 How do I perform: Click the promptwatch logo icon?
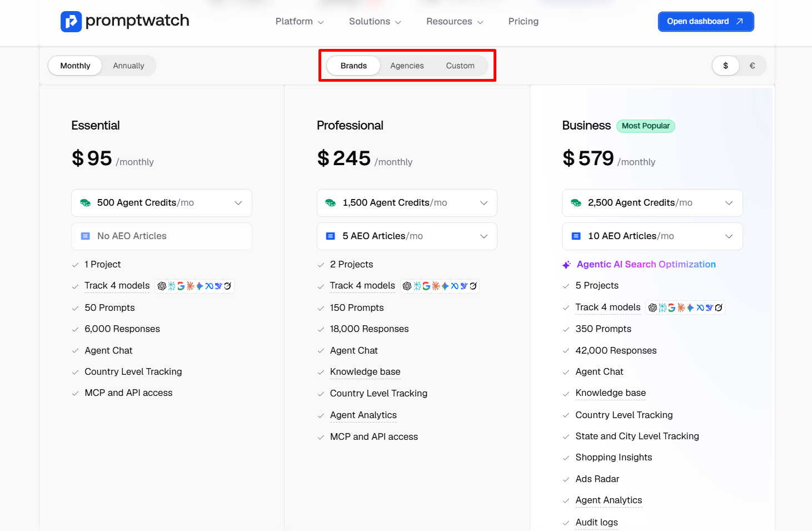point(71,22)
